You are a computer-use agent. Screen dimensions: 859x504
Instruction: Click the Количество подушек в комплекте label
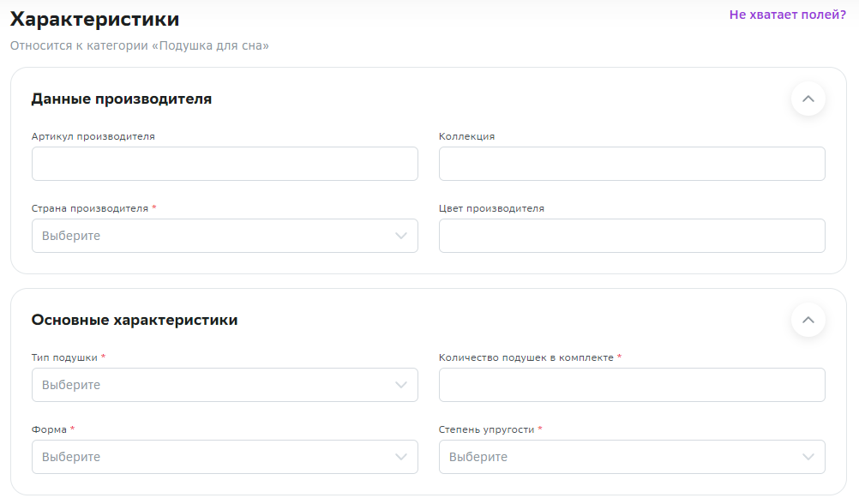click(526, 357)
